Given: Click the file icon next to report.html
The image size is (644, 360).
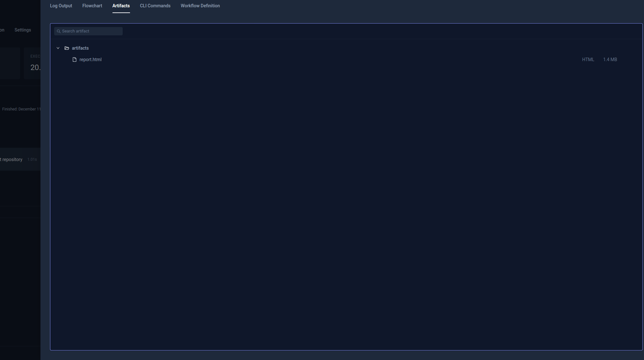Looking at the screenshot, I should click(x=75, y=60).
